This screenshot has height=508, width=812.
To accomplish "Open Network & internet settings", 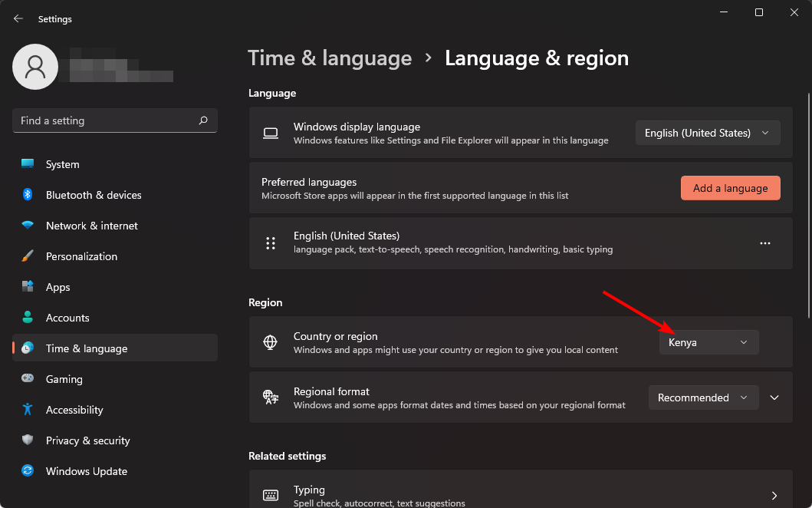I will point(91,226).
